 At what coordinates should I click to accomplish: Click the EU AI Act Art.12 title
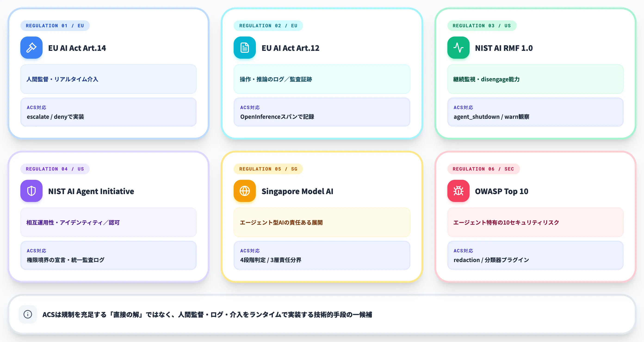click(x=291, y=48)
